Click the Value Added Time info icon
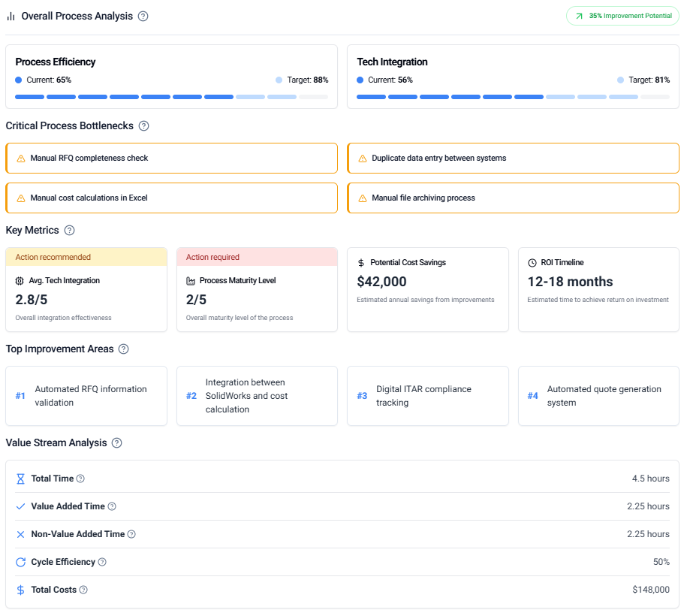The width and height of the screenshot is (684, 616). pos(112,507)
